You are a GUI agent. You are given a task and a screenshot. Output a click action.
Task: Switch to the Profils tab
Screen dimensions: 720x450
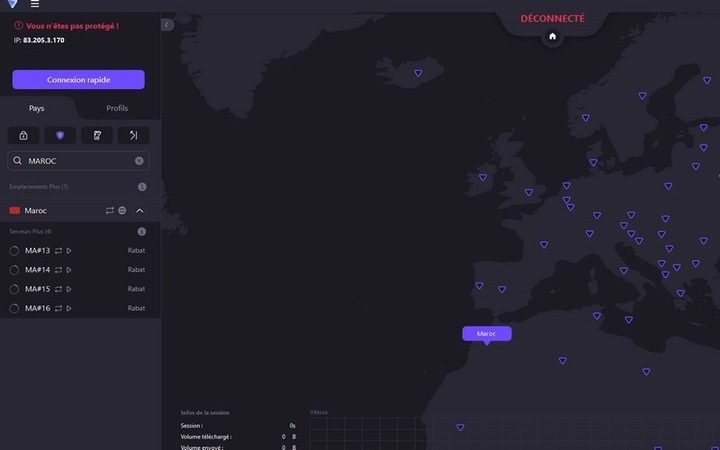[x=117, y=108]
